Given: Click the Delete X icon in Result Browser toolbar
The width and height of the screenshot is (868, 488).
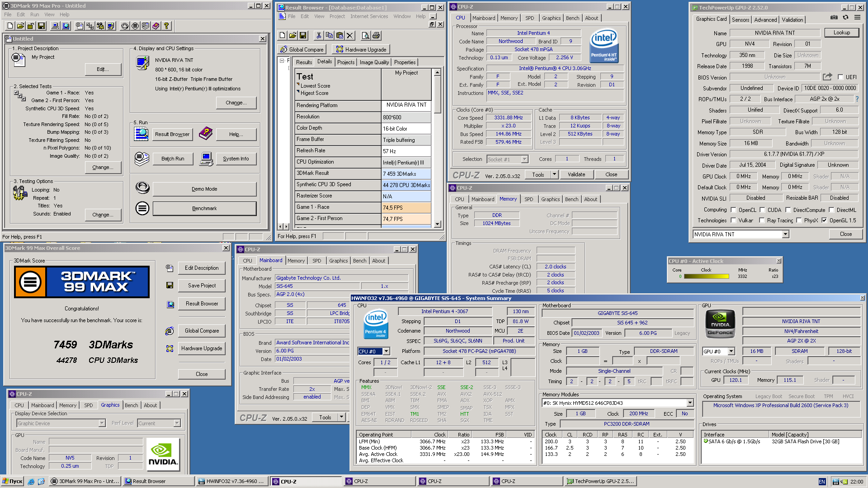Looking at the screenshot, I should click(350, 35).
